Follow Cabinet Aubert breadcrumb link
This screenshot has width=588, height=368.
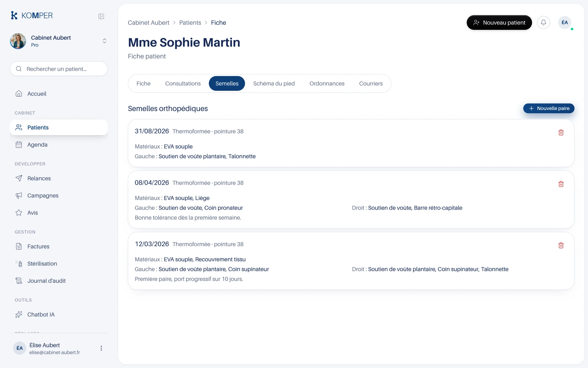pos(148,22)
